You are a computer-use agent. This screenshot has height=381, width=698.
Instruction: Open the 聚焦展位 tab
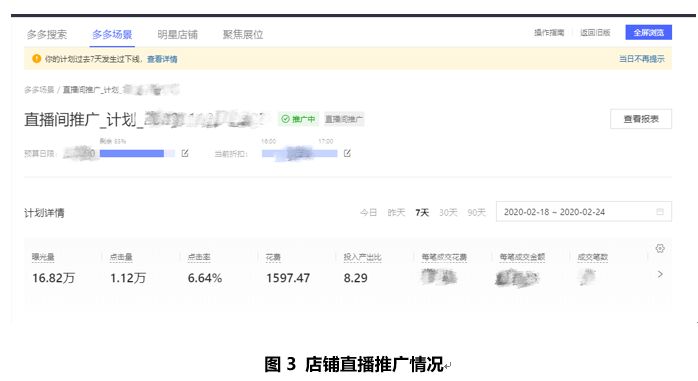243,34
